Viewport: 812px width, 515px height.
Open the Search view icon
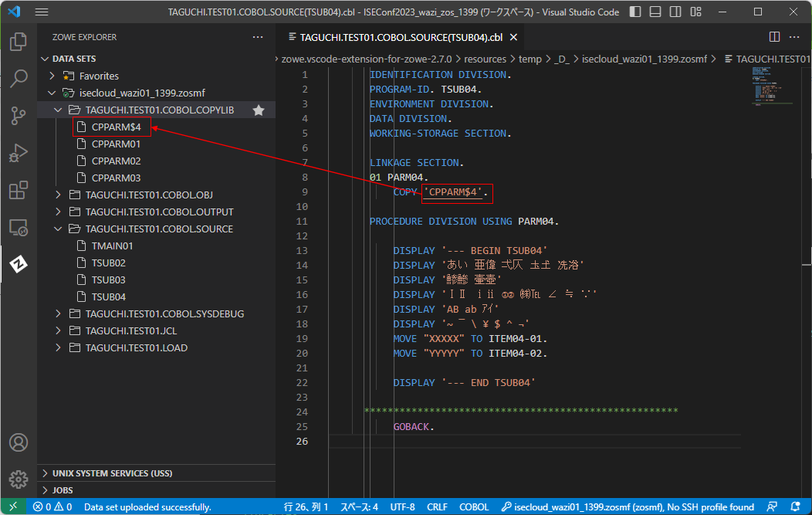point(19,79)
